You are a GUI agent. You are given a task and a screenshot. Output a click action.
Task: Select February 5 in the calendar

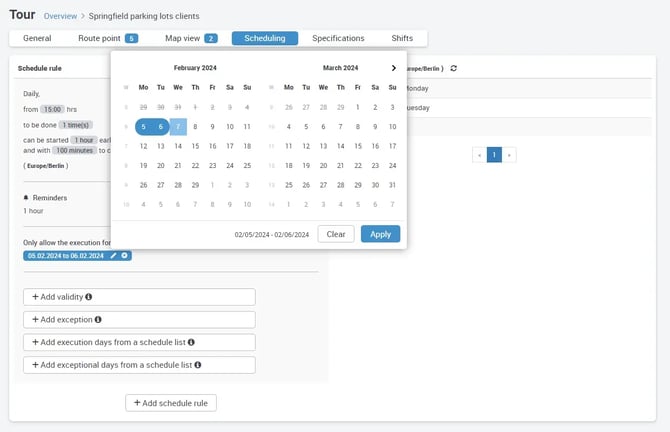click(x=143, y=127)
